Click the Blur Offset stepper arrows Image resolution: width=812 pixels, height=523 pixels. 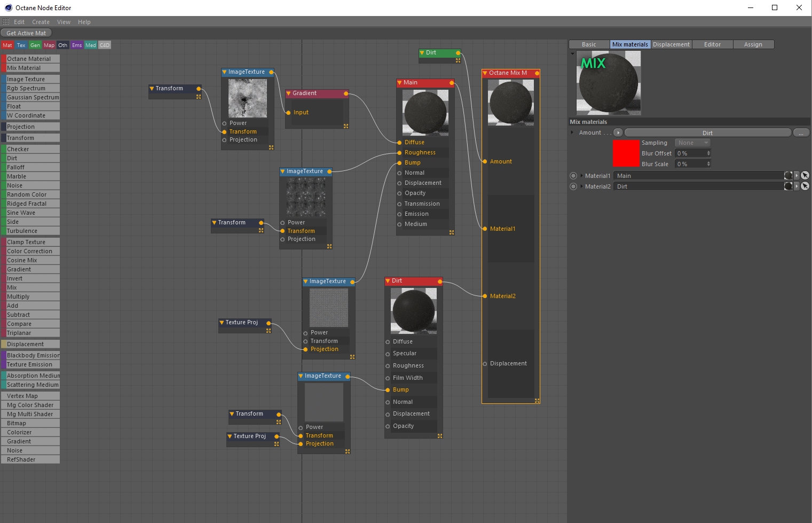click(708, 153)
